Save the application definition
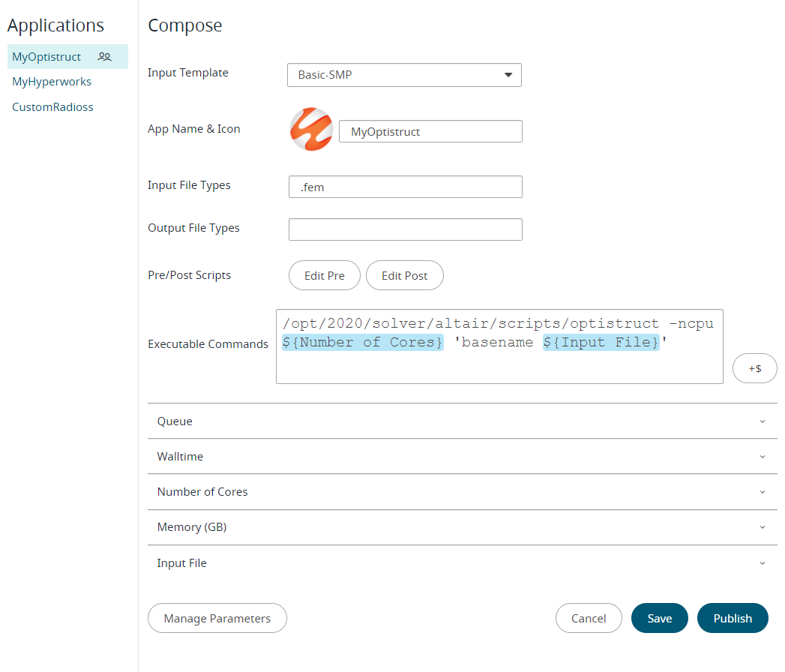This screenshot has height=672, width=785. (659, 618)
